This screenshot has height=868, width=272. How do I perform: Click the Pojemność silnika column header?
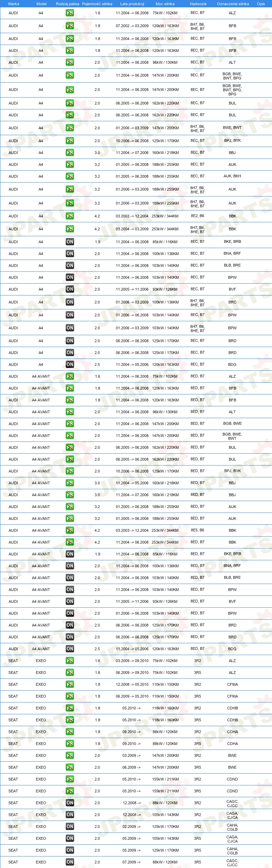(97, 4)
